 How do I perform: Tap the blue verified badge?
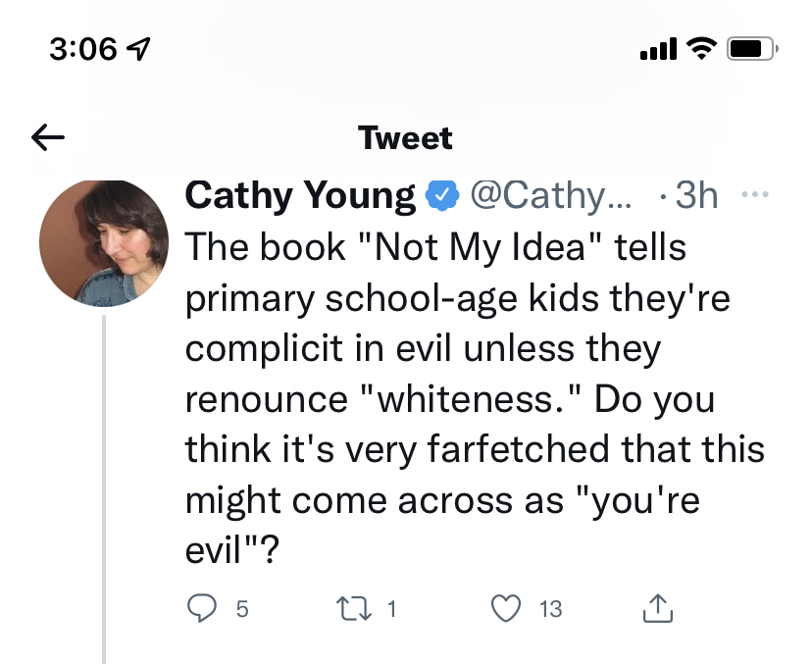[x=443, y=196]
